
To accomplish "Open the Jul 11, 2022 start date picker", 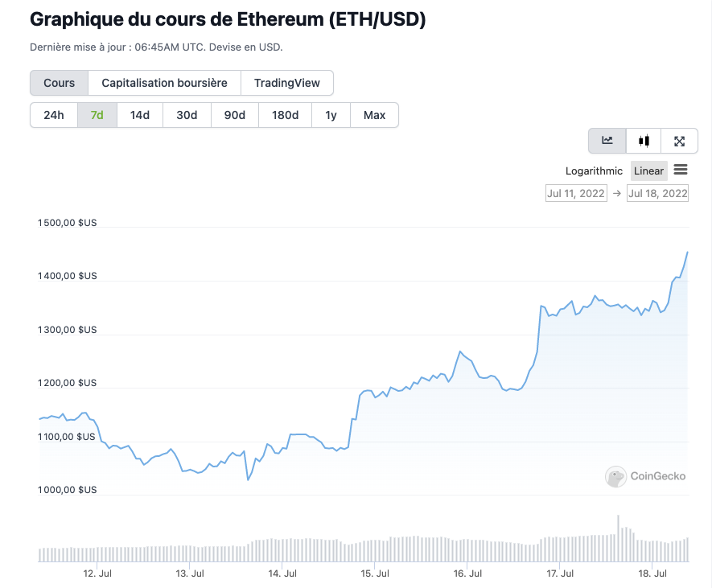I will coord(575,193).
